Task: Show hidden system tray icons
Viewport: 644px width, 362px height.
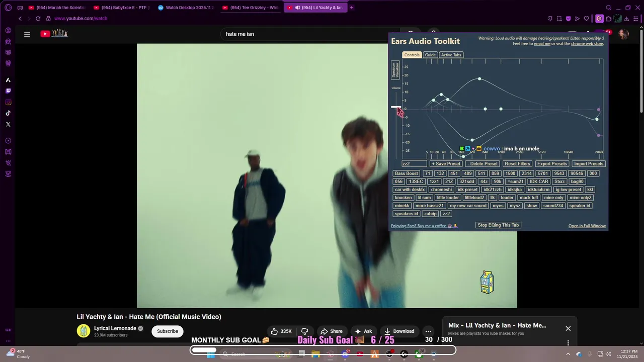Action: pyautogui.click(x=568, y=354)
